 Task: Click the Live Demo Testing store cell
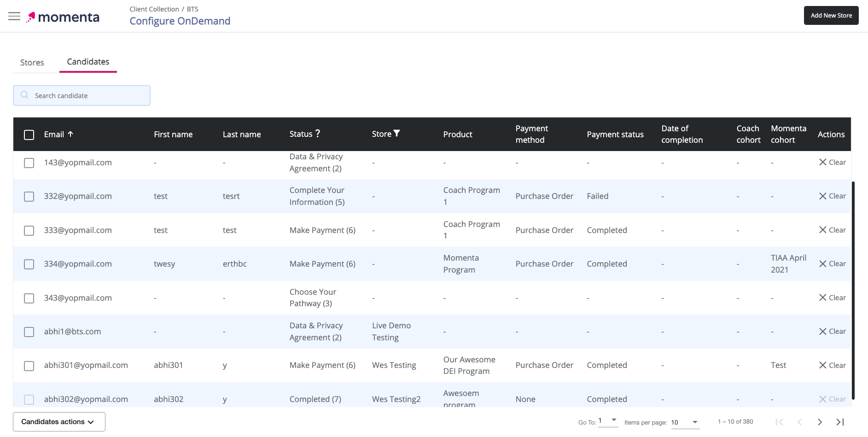coord(391,332)
